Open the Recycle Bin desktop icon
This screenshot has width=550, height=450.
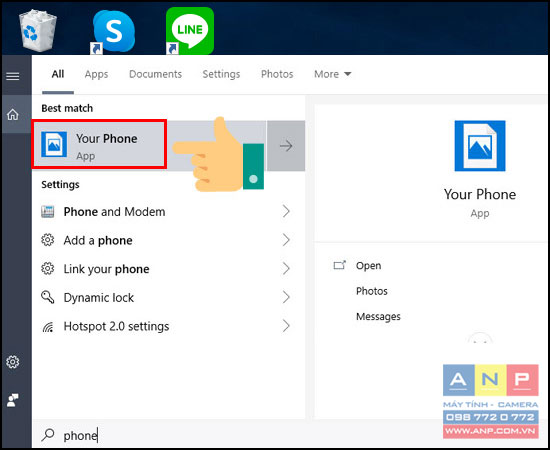coord(37,31)
